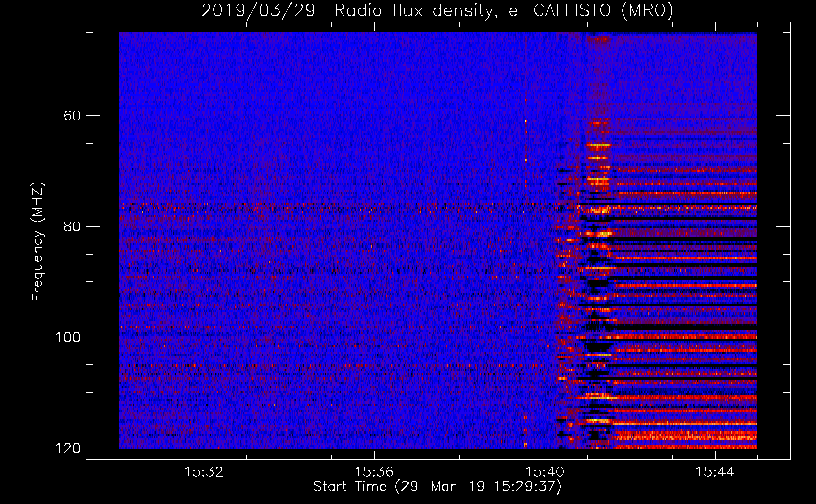Click the 15:40 time tick label
Screen dimensions: 816x504
(x=545, y=472)
